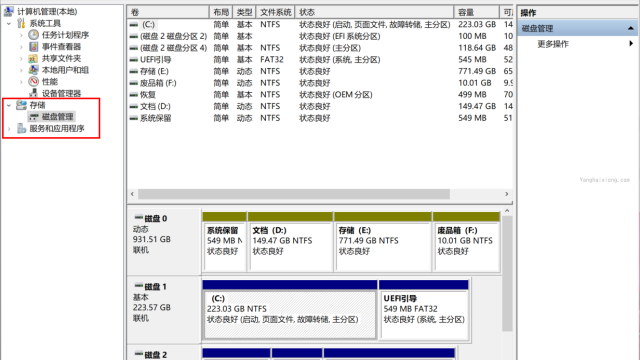This screenshot has height=360, width=640.
Task: Click the 磁盘 2 disk icon
Action: pos(139,354)
